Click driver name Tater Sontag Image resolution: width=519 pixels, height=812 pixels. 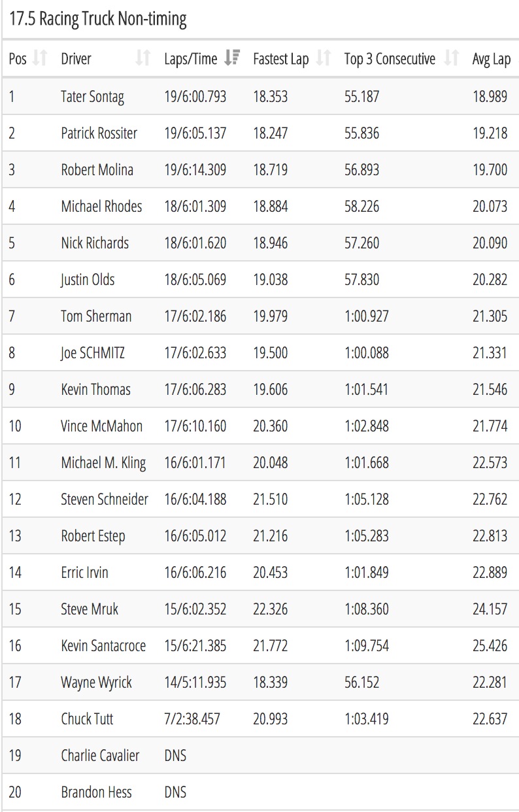point(92,97)
